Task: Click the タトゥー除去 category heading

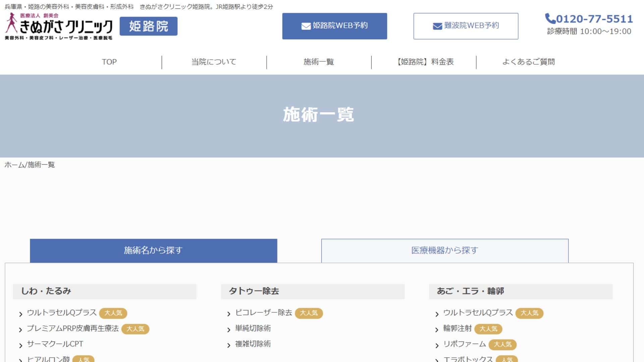Action: pyautogui.click(x=313, y=291)
